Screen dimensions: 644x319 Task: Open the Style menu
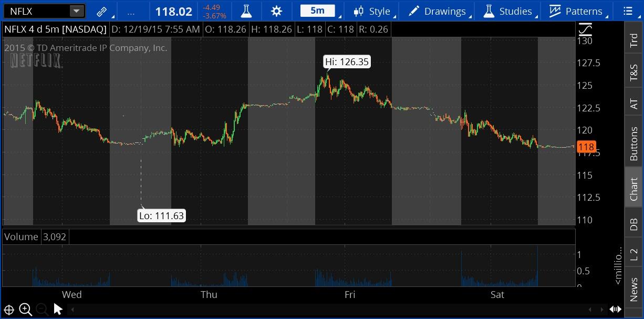[372, 11]
